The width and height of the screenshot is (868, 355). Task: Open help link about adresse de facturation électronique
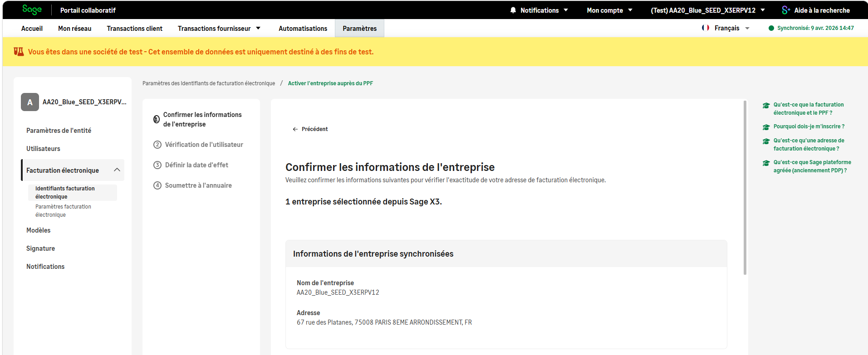[x=809, y=145]
